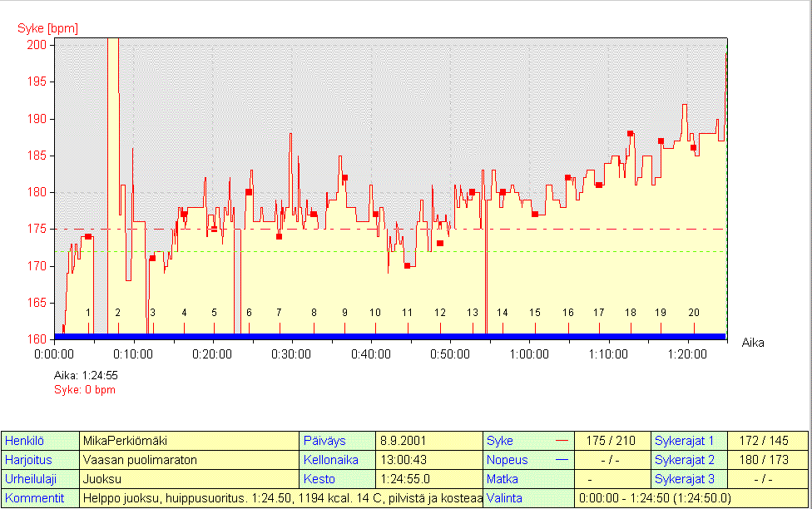Click the Kommentit text field
812x509 pixels.
coord(281,498)
